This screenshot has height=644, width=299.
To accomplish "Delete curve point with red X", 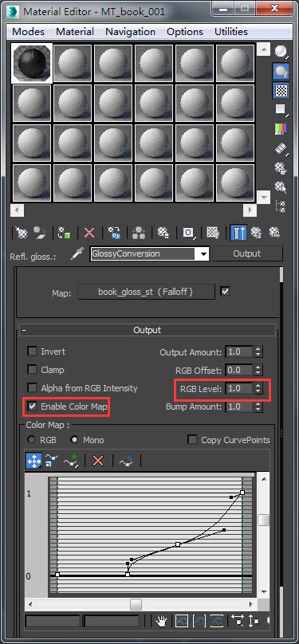I will point(98,461).
